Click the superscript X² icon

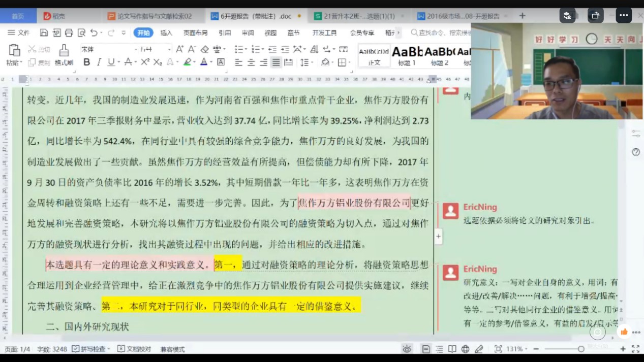pyautogui.click(x=145, y=62)
